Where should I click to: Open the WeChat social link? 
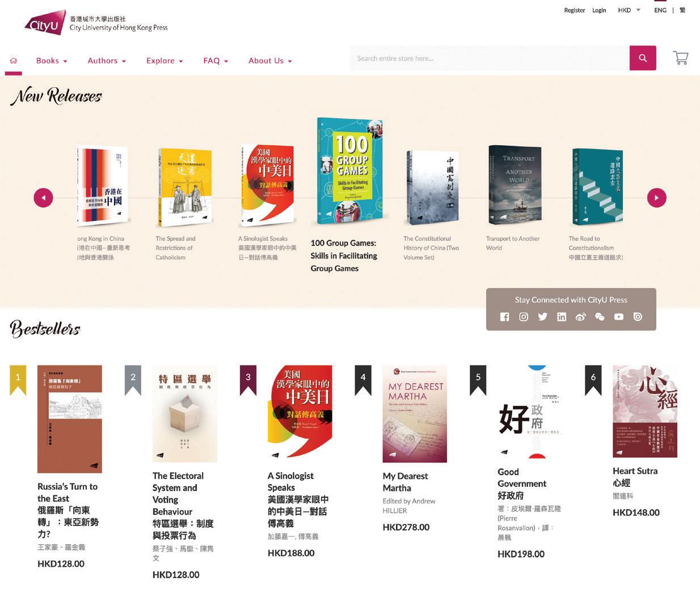(x=600, y=317)
